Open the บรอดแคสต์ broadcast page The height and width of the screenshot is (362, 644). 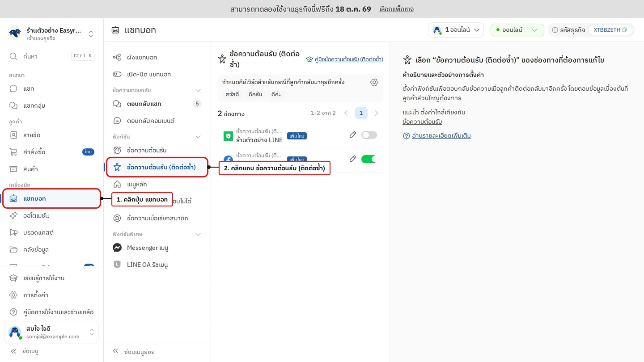click(51, 232)
